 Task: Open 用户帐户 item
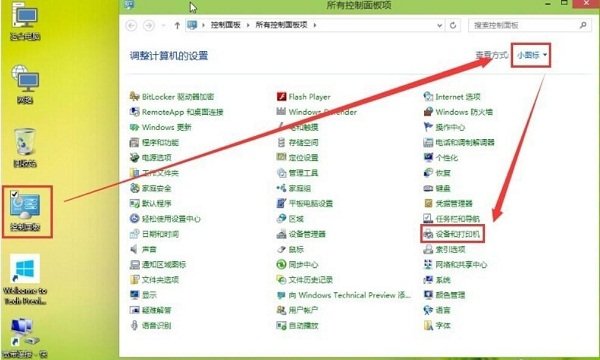click(297, 310)
